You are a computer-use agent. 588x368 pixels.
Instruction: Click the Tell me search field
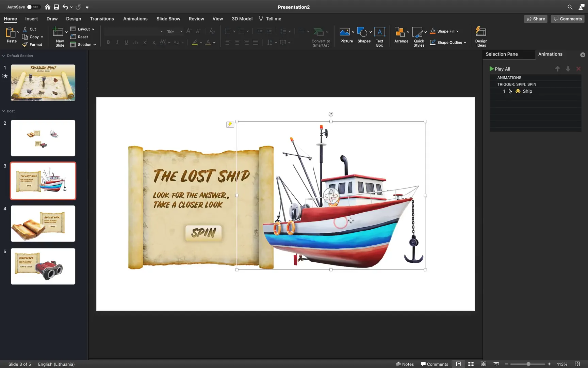270,19
